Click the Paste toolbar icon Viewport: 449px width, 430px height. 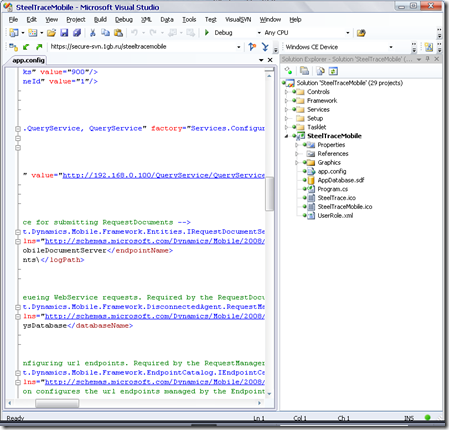coord(118,33)
